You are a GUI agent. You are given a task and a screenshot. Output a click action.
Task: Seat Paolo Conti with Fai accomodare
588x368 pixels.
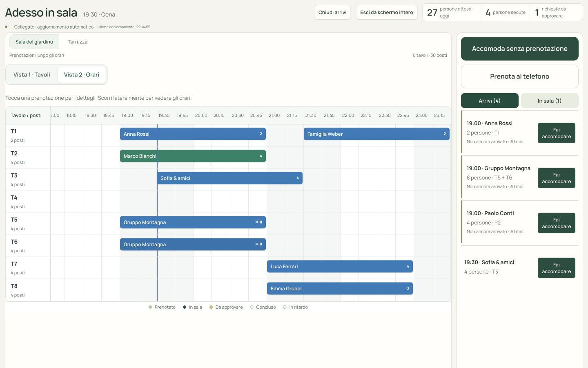557,223
